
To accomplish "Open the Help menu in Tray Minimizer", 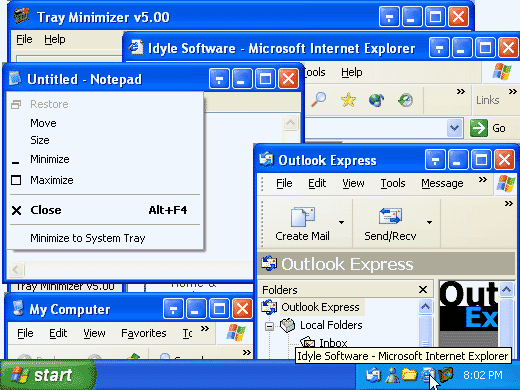I will click(55, 39).
